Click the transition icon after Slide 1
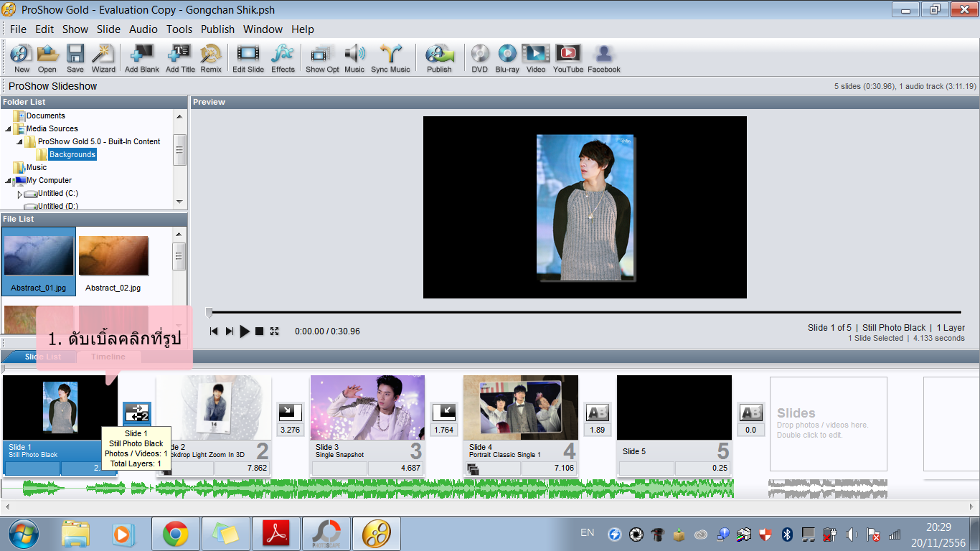Image resolution: width=980 pixels, height=551 pixels. 137,413
